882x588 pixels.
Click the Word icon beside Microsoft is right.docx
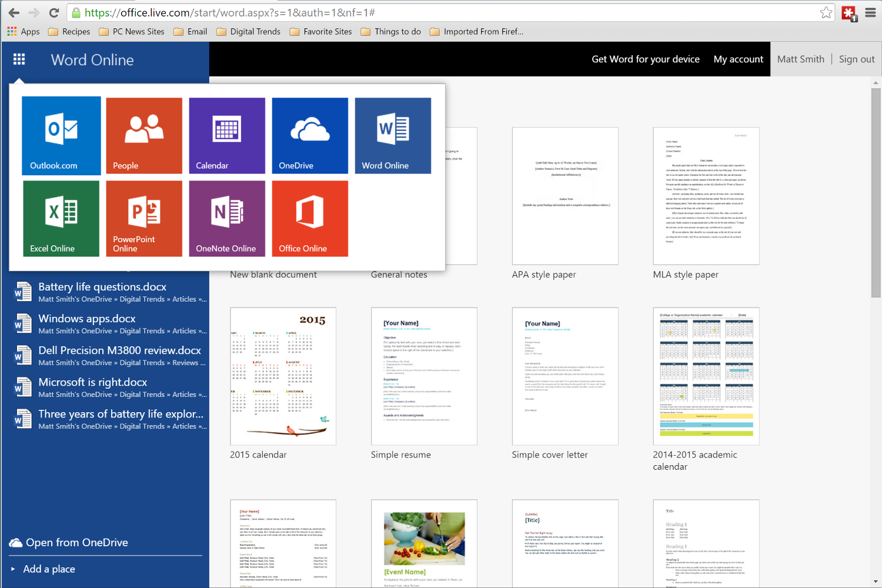[22, 386]
